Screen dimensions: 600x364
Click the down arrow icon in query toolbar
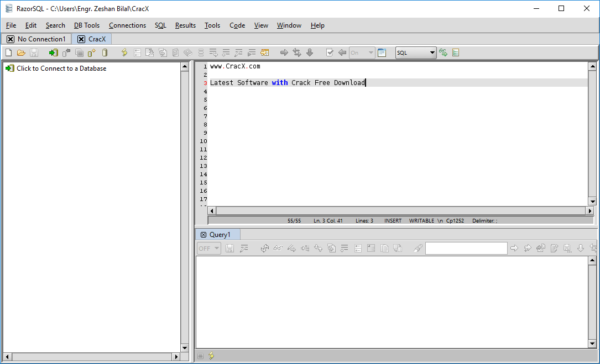click(581, 249)
